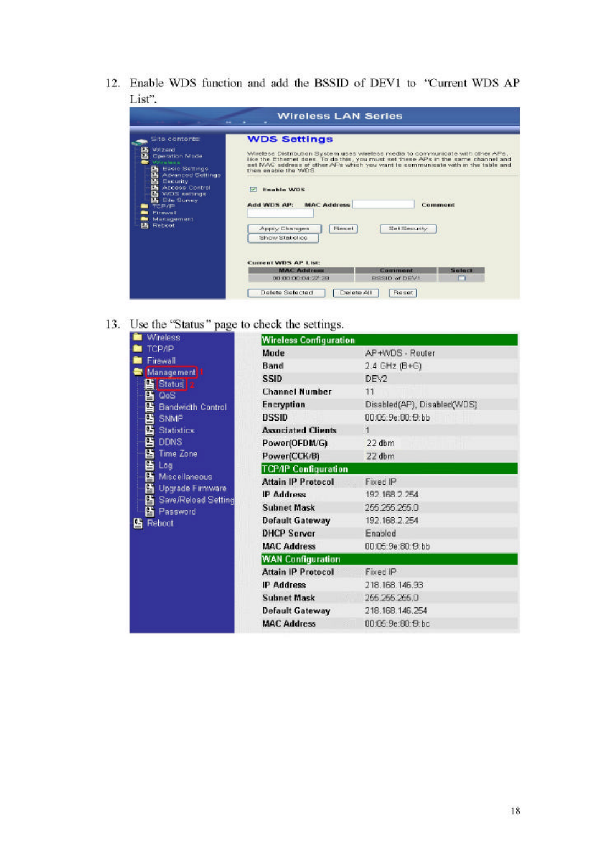
Task: Open Security under Wireless
Action: click(x=175, y=181)
